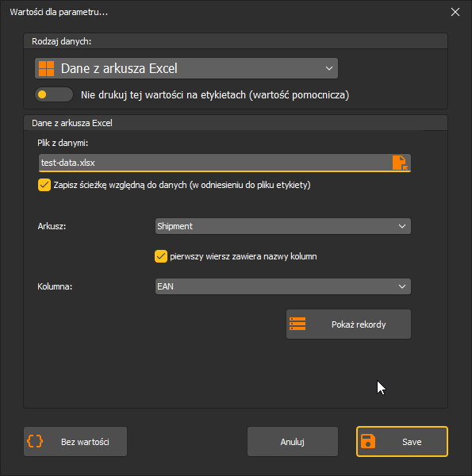Uncheck 'pierwszy wiersz zawiera nazwy kolumn' checkbox

coord(161,256)
